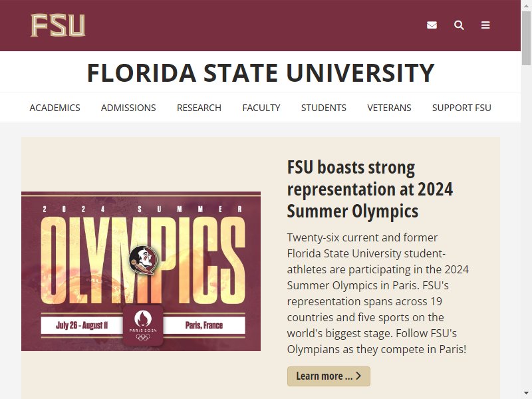
Task: Open the Veterans navigation link
Action: pos(389,108)
